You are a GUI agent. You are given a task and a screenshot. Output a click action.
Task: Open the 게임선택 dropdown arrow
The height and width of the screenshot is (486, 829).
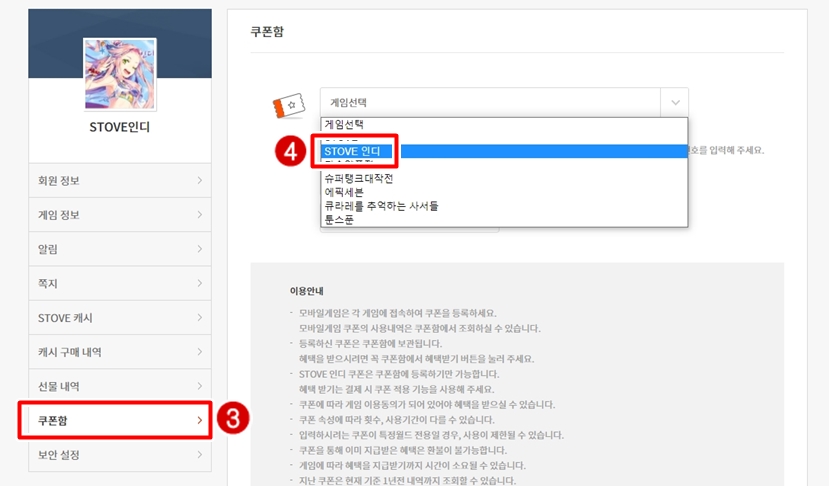(x=675, y=103)
